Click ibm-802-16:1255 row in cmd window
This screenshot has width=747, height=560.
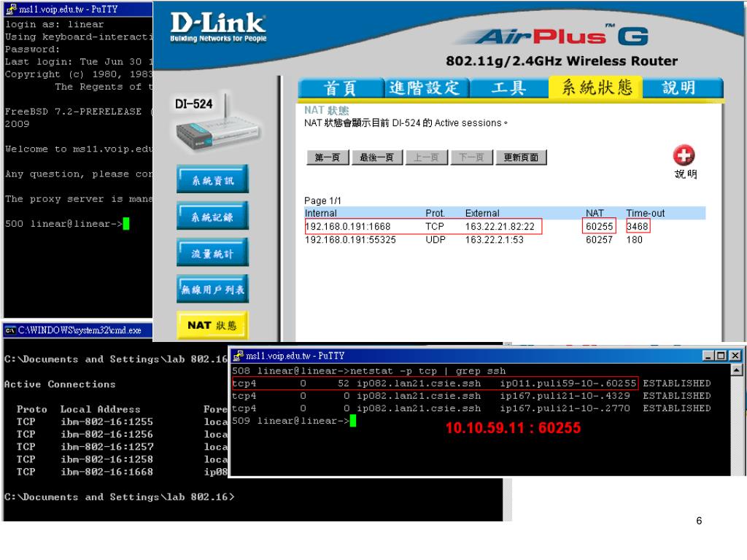click(117, 421)
